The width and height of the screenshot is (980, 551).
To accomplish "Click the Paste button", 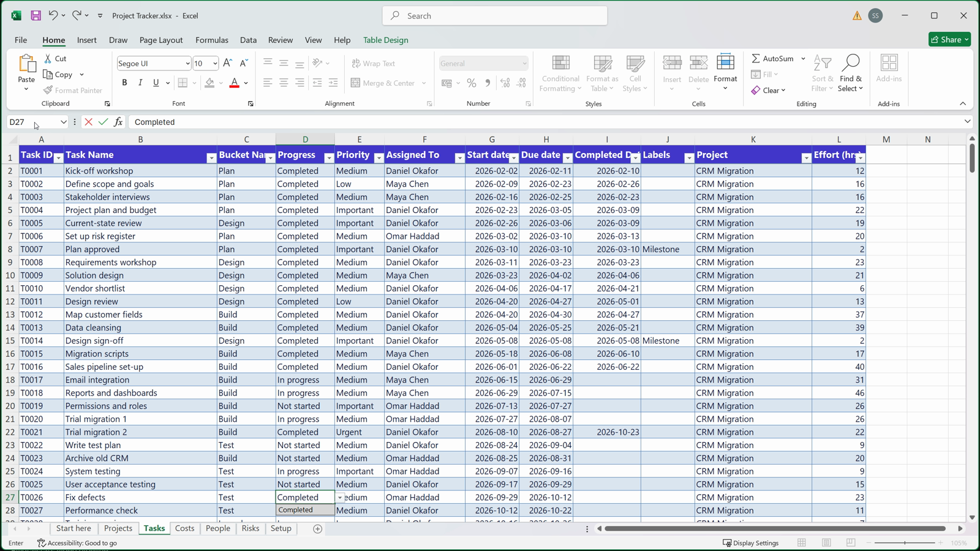I will (26, 73).
